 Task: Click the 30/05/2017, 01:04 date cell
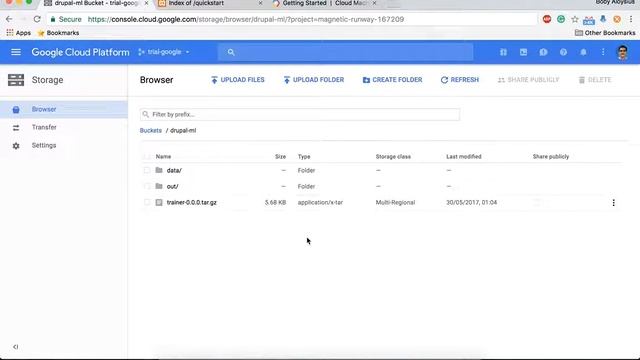[x=471, y=202]
